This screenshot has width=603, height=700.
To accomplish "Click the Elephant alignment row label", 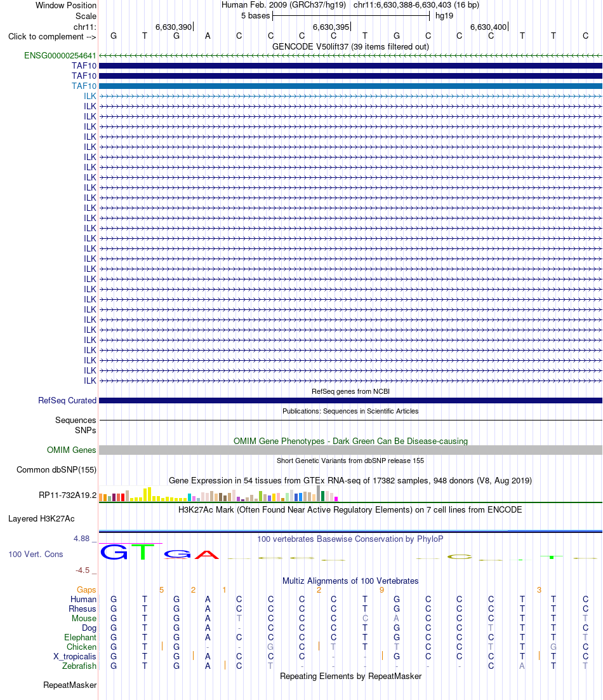I will 80,638.
